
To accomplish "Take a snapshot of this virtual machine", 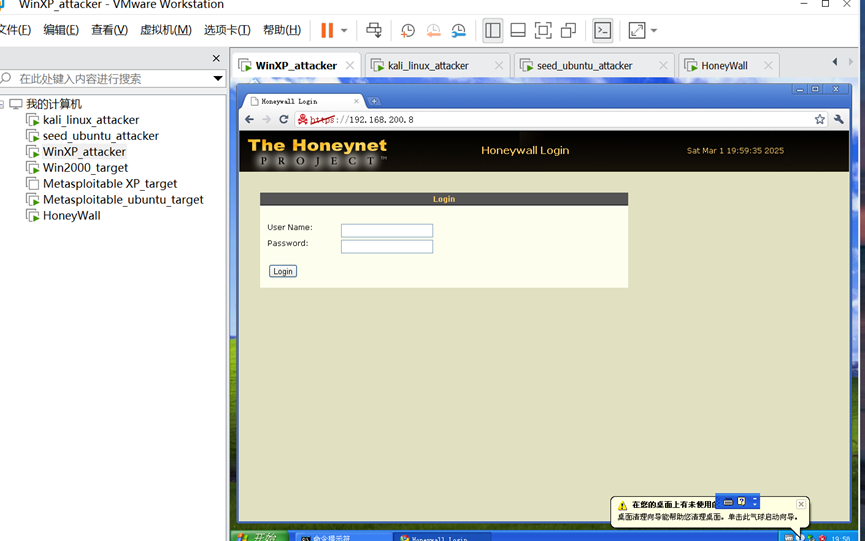I will [408, 30].
